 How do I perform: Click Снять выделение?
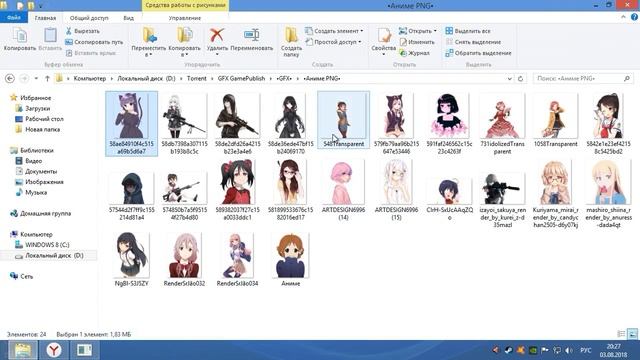[473, 42]
